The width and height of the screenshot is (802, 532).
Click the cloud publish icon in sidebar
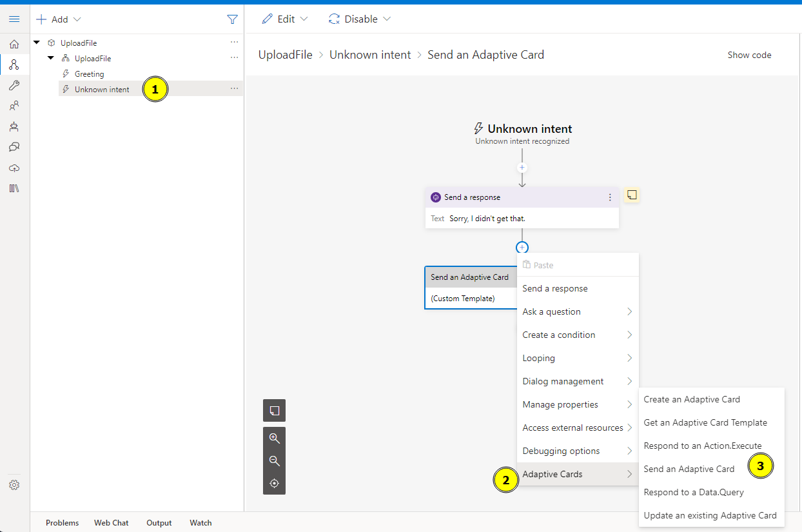tap(14, 167)
